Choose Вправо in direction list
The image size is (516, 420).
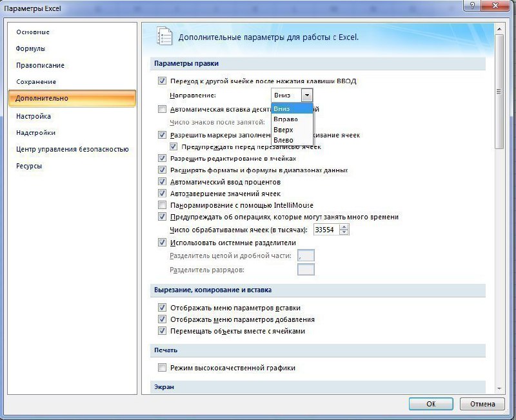click(292, 119)
